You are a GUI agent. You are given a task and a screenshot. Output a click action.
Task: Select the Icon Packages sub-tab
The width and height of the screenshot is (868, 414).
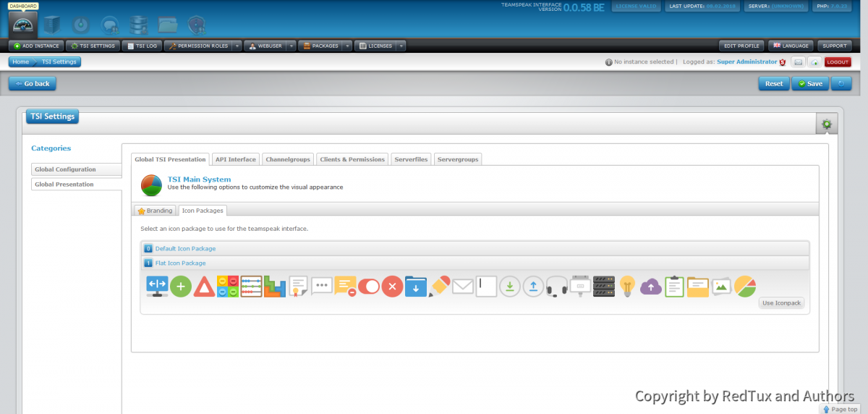203,211
